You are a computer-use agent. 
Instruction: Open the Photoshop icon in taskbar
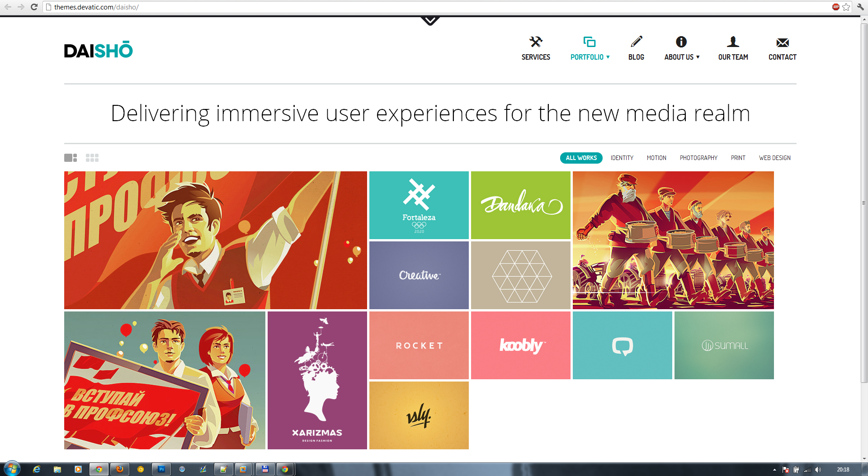pos(161,469)
